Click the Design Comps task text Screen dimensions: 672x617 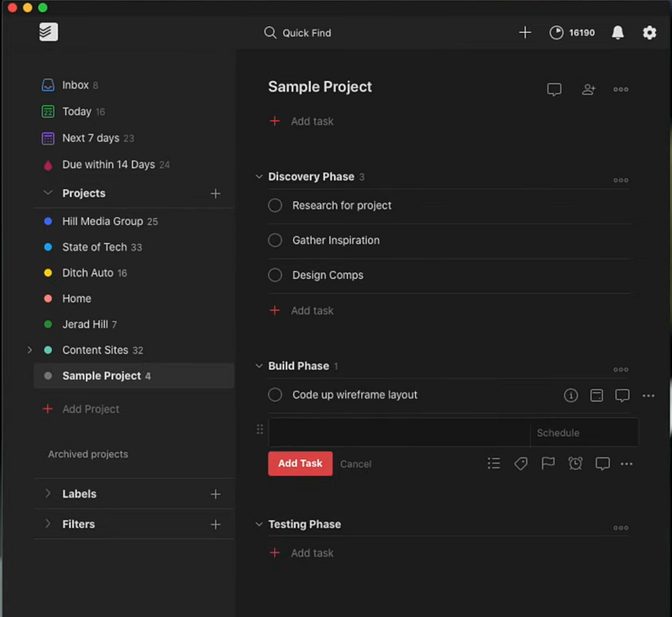[328, 275]
